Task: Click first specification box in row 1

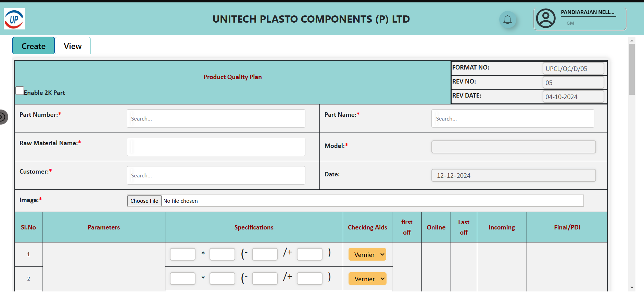Action: 182,254
